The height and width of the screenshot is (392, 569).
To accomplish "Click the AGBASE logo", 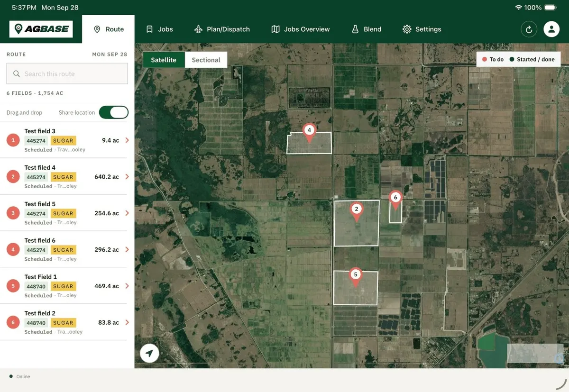I will pos(41,29).
